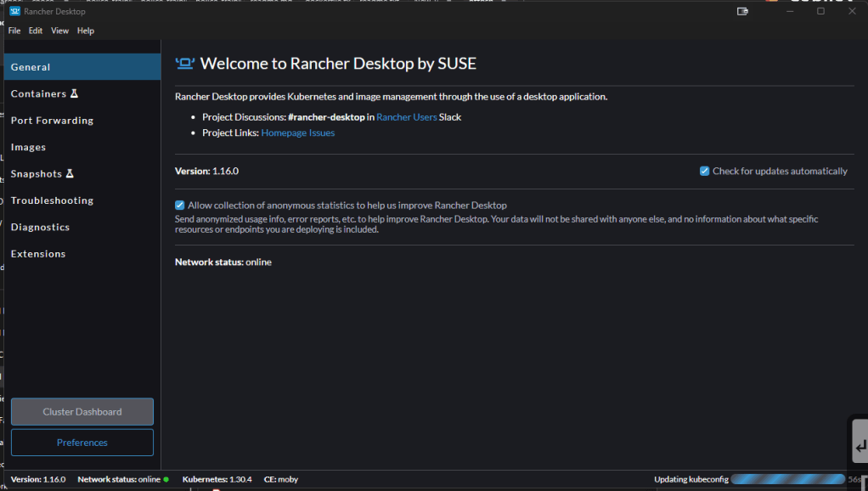The width and height of the screenshot is (868, 491).
Task: Open the Extensions page
Action: pyautogui.click(x=82, y=253)
